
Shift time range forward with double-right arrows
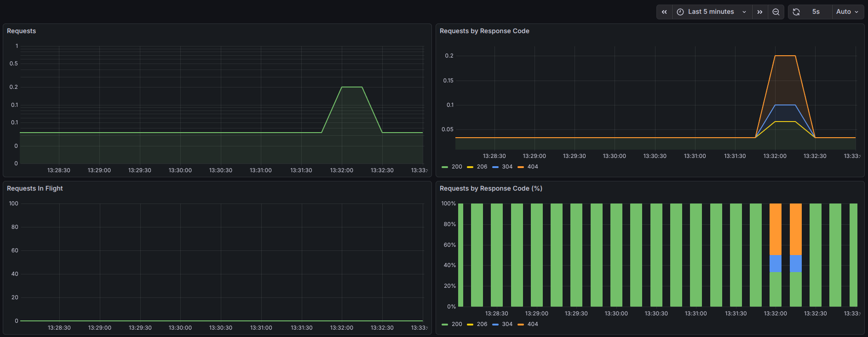click(x=760, y=12)
